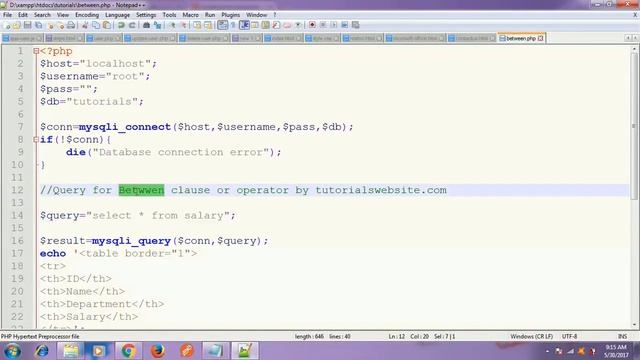The width and height of the screenshot is (640, 360).
Task: Open the Plugins menu
Action: [231, 15]
